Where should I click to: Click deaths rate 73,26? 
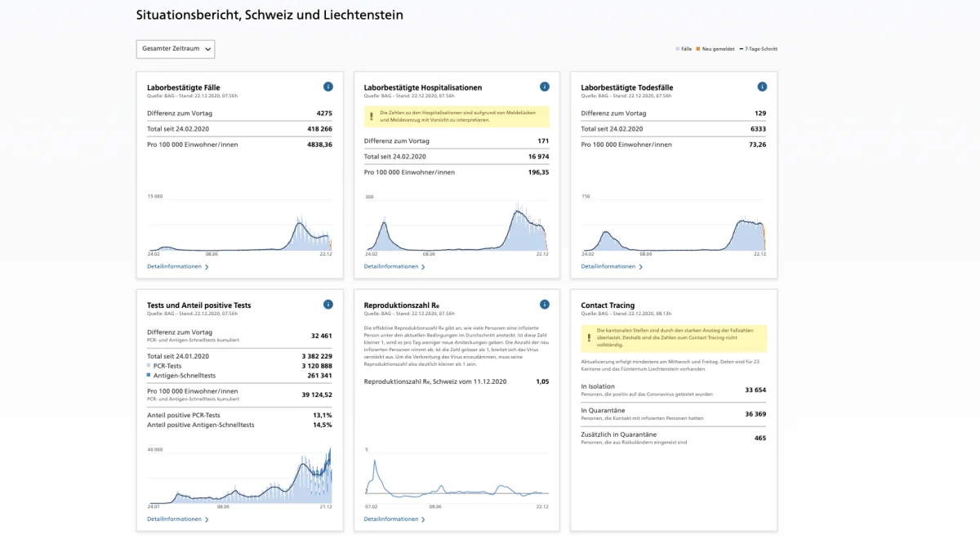[757, 145]
